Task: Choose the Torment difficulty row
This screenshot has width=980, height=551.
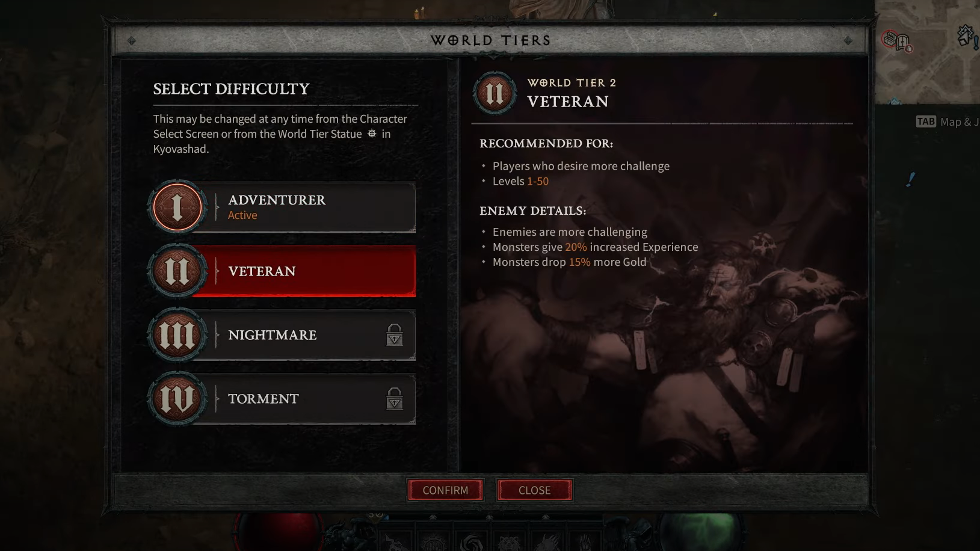Action: (283, 399)
